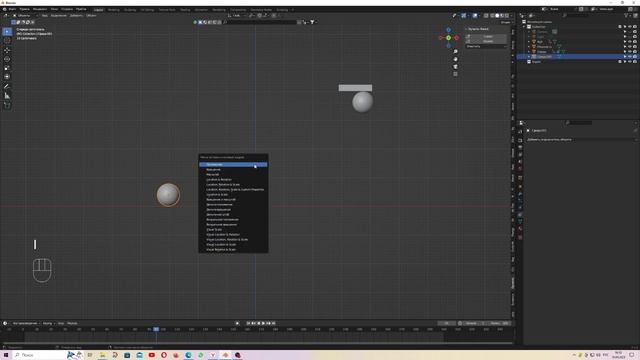Viewport: 640px width, 360px height.
Task: Jump to timeline start frame
Action: click(248, 323)
